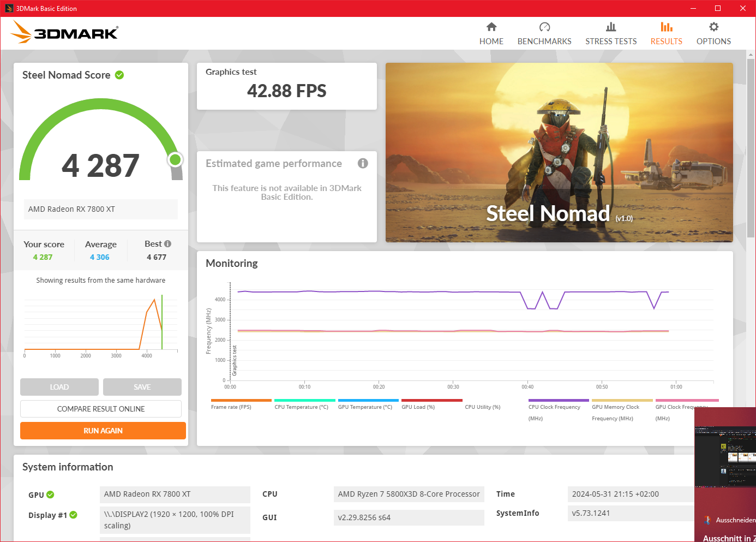Click COMPARE RESULT ONLINE button

tap(101, 409)
